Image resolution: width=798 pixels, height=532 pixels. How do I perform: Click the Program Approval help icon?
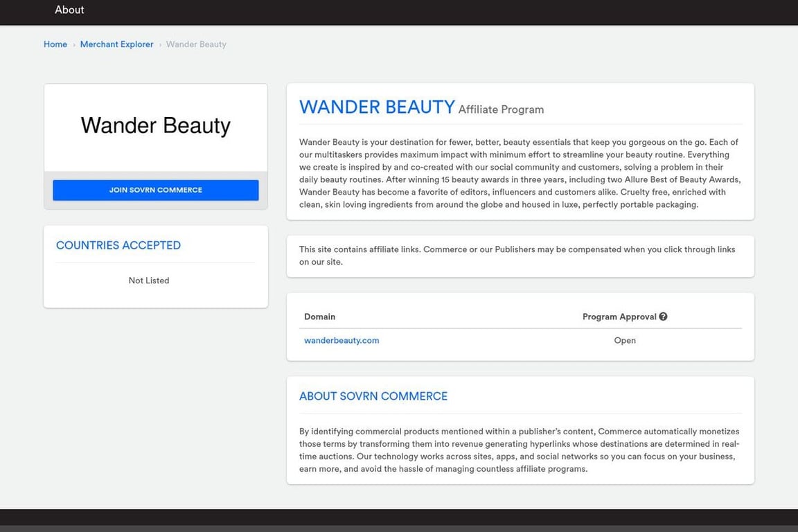click(x=663, y=316)
